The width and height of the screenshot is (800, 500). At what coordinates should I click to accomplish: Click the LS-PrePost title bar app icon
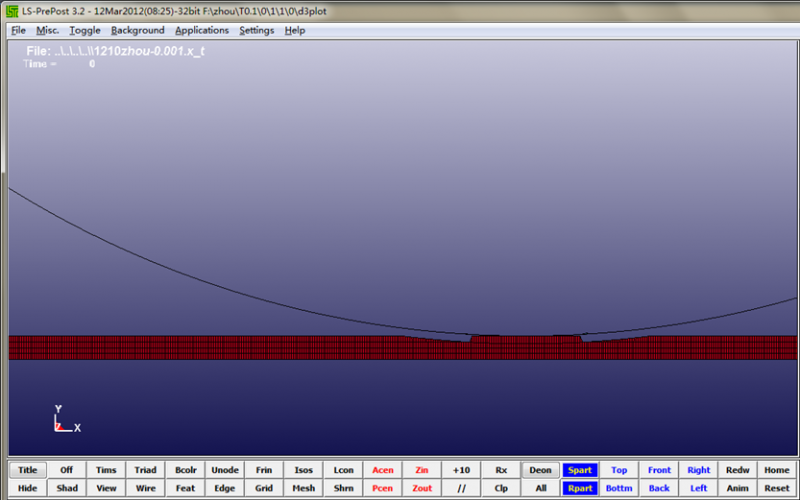(12, 11)
